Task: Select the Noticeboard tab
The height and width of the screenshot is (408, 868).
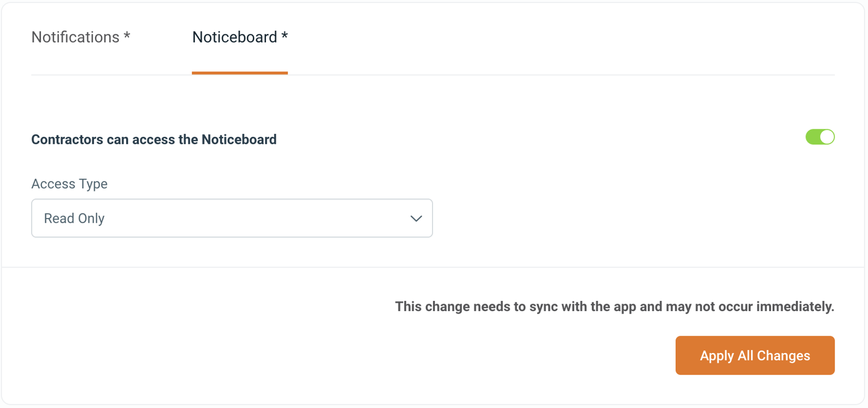Action: click(240, 37)
